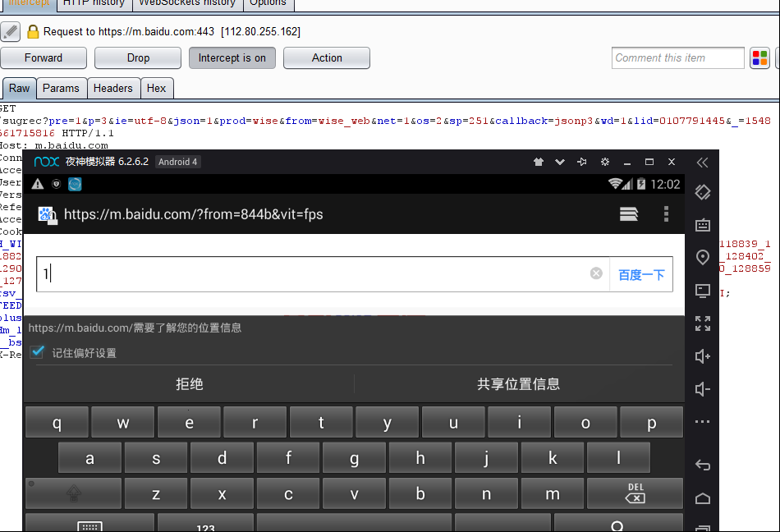Image resolution: width=780 pixels, height=532 pixels.
Task: Open the browser tabs switcher icon
Action: [x=629, y=213]
